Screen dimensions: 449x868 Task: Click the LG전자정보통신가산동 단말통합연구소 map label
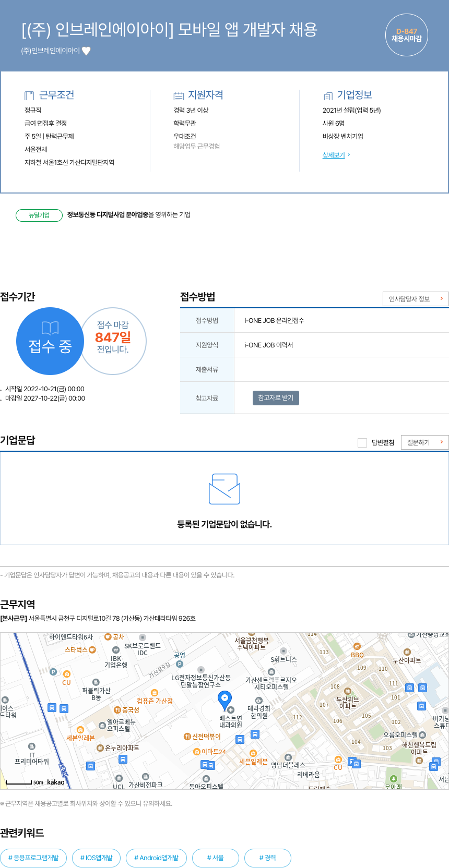tap(200, 681)
